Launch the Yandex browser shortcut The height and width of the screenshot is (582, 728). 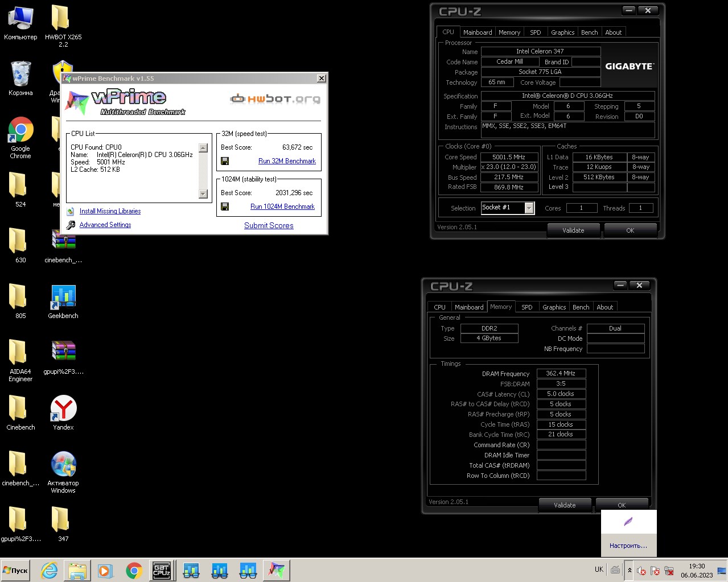(63, 412)
